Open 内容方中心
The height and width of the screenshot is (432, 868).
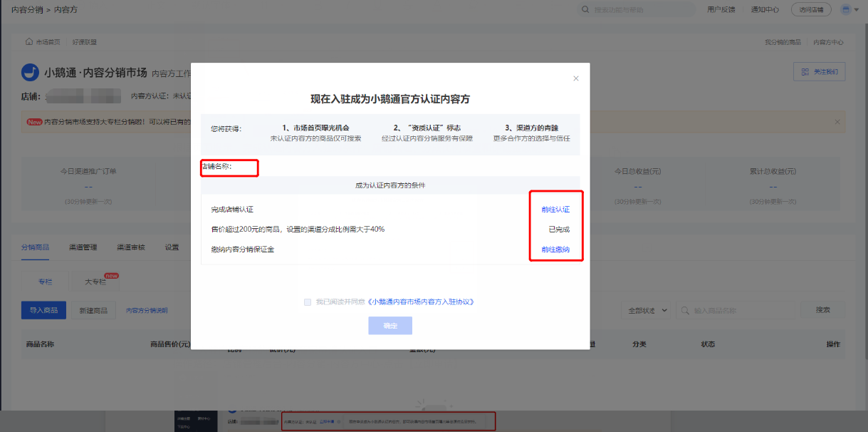click(829, 42)
